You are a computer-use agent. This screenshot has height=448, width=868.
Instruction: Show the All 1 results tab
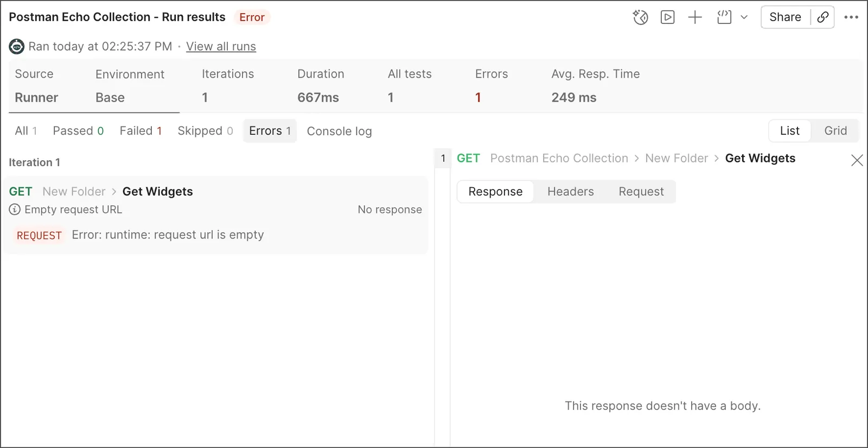coord(26,131)
